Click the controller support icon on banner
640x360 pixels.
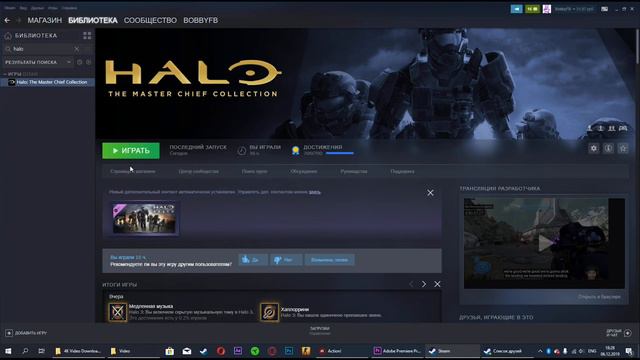point(623,128)
